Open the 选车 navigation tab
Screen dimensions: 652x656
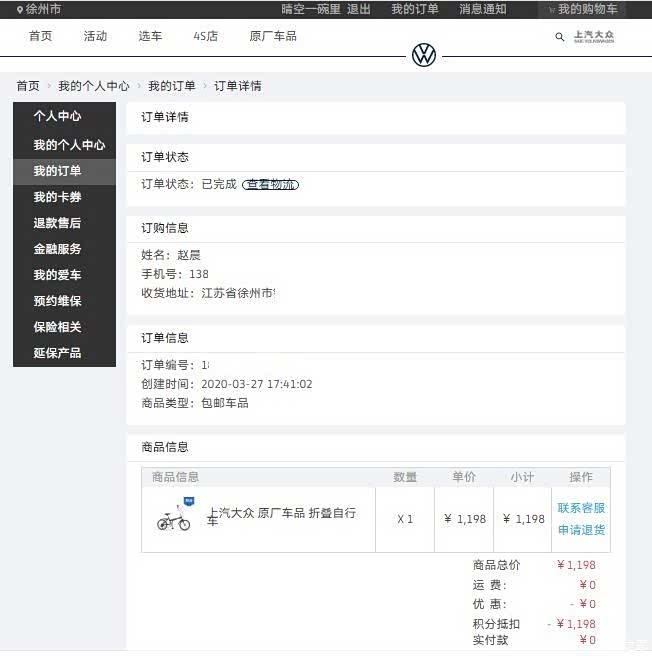150,36
